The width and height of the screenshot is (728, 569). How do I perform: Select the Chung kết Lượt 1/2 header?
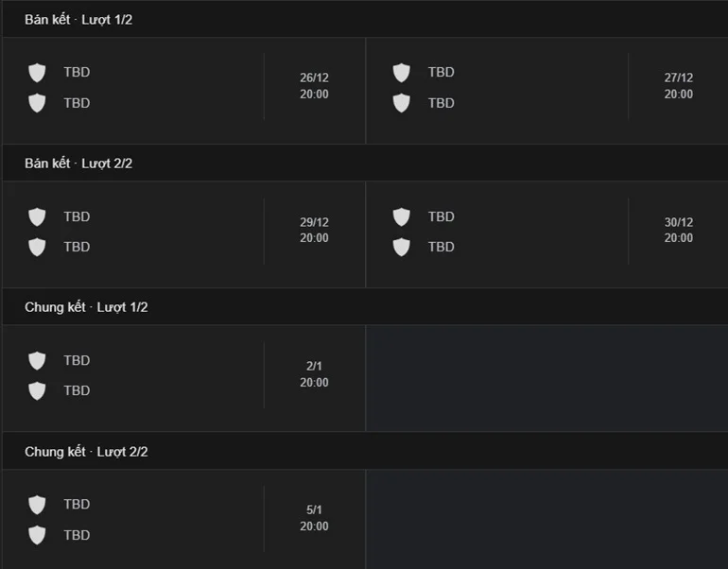[x=86, y=307]
